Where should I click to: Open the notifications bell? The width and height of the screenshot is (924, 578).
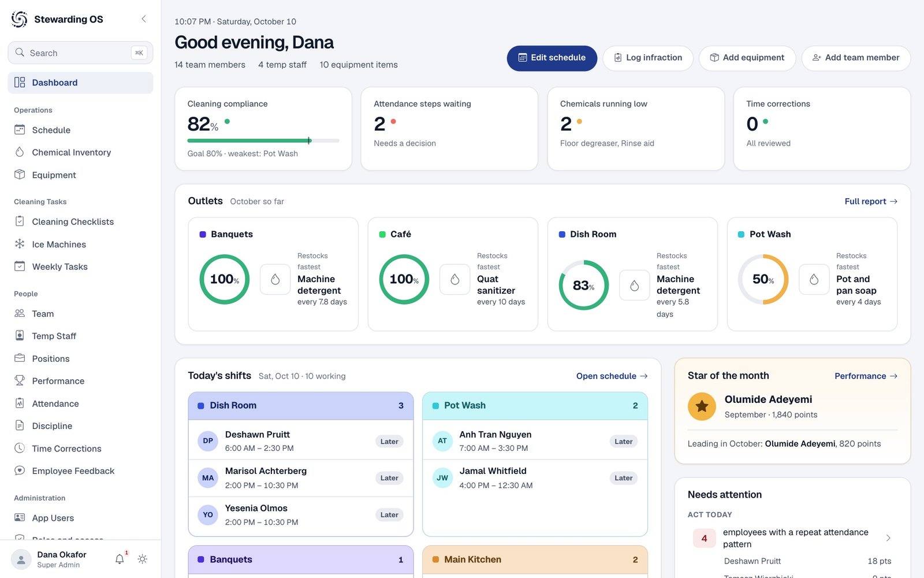tap(120, 559)
